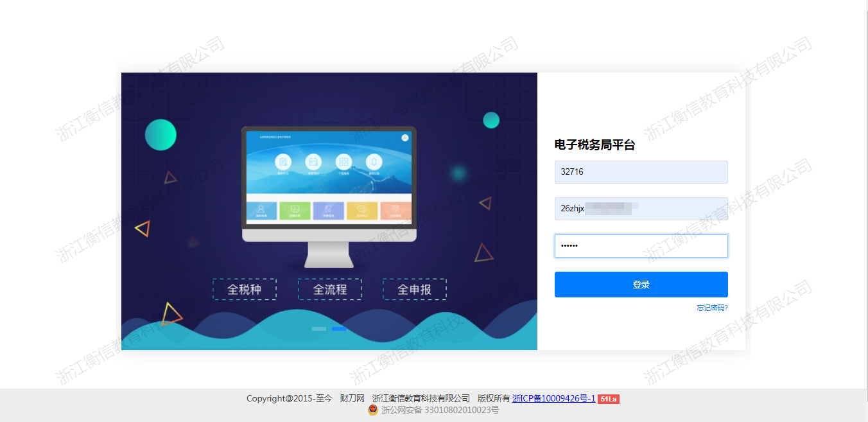The height and width of the screenshot is (422, 868).
Task: Click the green tile on monitor illustration
Action: [295, 211]
